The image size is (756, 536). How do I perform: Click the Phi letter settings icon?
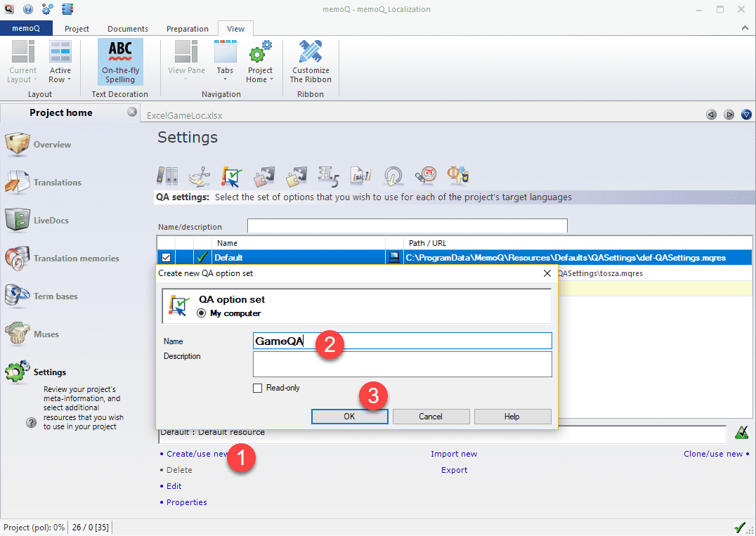(x=458, y=176)
